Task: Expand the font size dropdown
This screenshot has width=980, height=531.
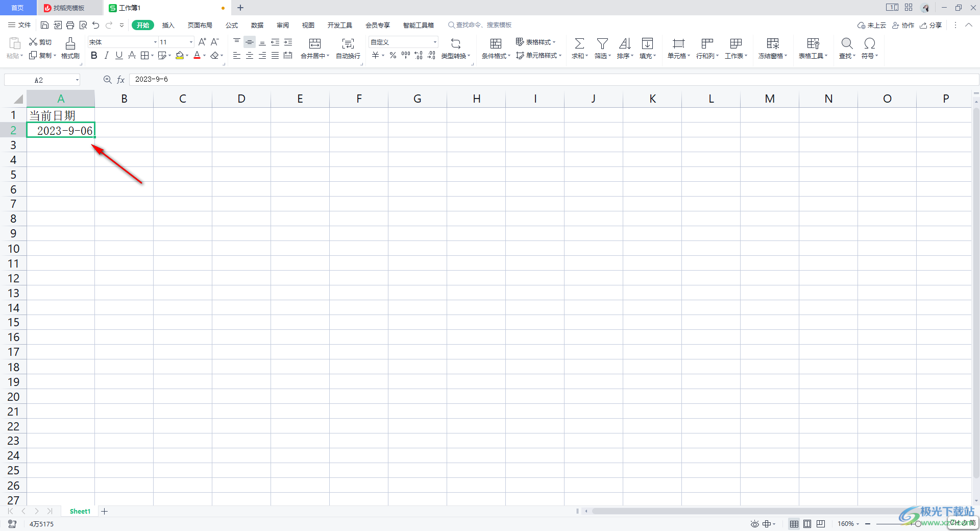Action: click(x=191, y=42)
